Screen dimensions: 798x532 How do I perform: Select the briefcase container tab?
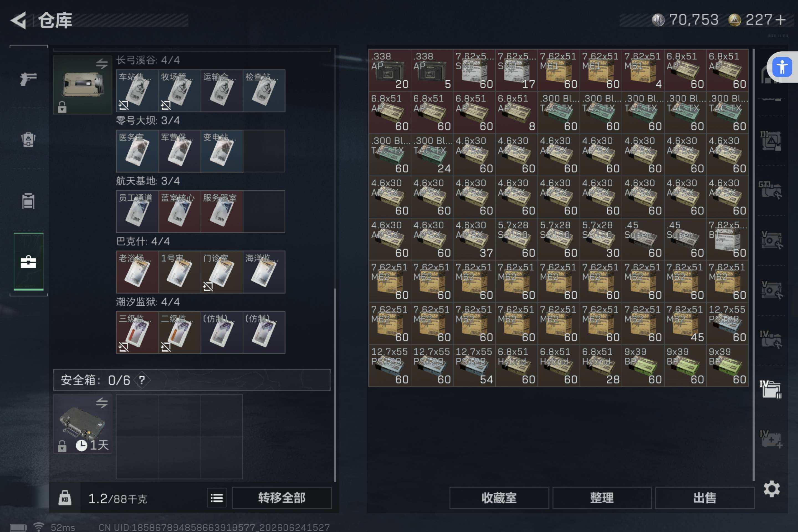coord(28,262)
